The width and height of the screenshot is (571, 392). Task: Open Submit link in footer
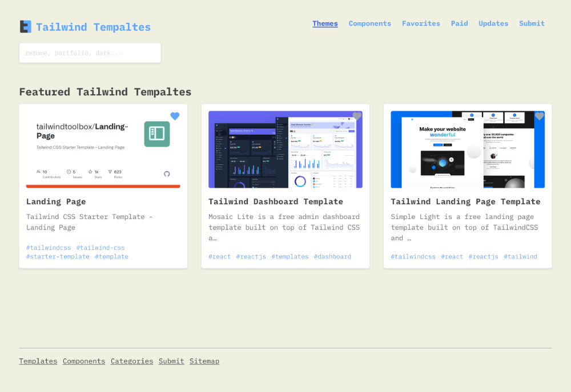[x=171, y=361]
